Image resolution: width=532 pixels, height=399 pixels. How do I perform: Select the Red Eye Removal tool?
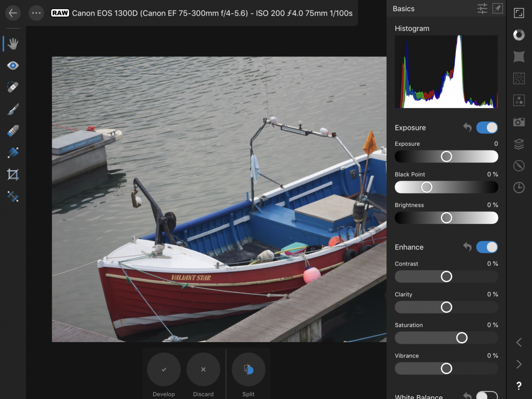[12, 65]
